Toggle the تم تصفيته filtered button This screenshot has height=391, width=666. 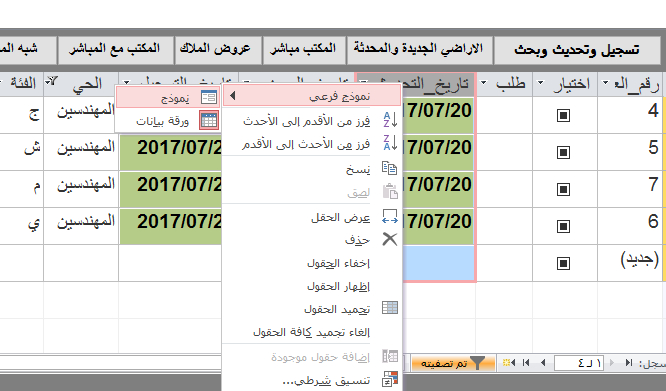[x=453, y=363]
